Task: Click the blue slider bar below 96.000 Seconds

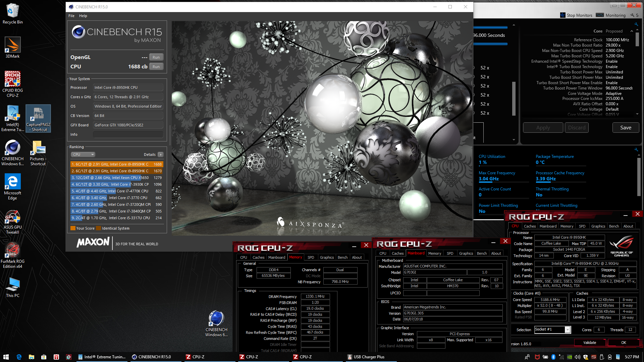Action: [490, 44]
